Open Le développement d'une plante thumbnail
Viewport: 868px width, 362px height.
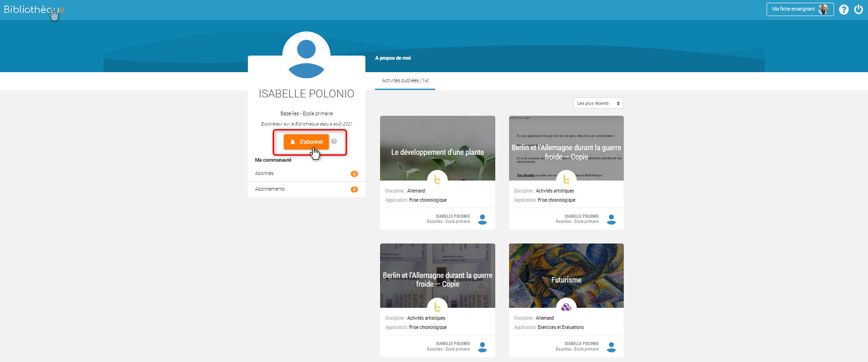pyautogui.click(x=437, y=147)
